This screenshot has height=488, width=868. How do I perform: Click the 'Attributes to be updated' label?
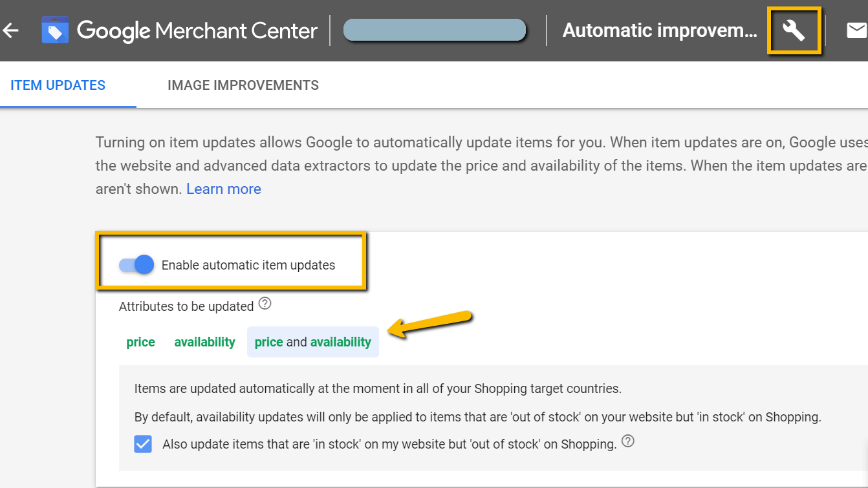[186, 306]
